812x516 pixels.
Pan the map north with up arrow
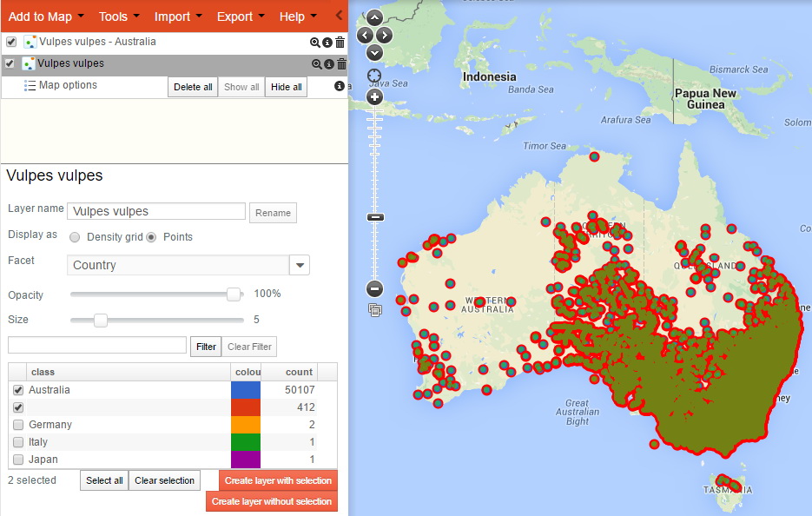tap(374, 17)
